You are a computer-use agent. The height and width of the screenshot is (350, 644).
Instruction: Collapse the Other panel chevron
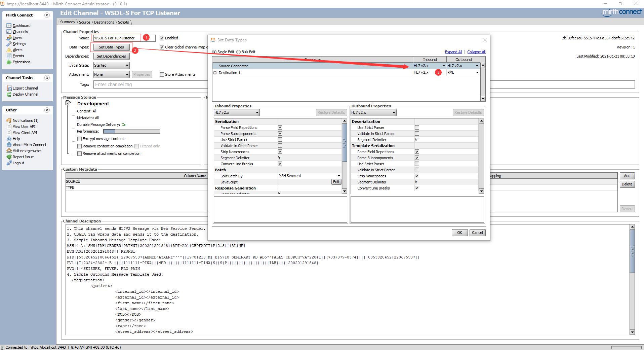(x=47, y=110)
